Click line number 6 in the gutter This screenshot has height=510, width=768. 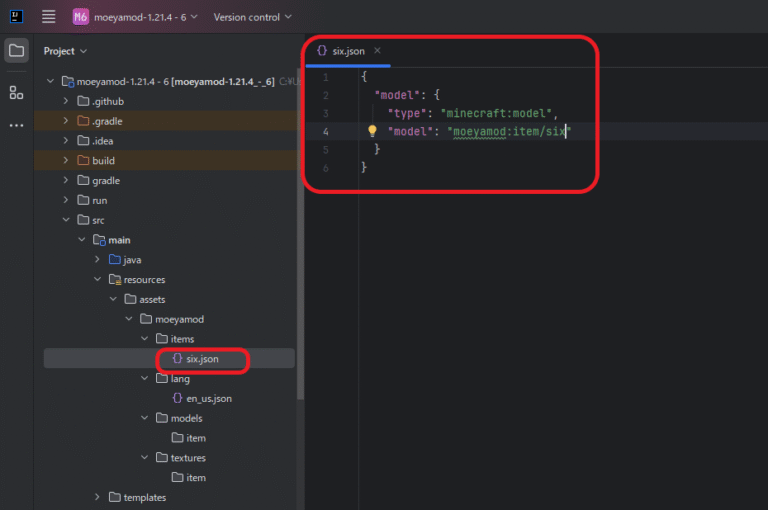tap(326, 168)
